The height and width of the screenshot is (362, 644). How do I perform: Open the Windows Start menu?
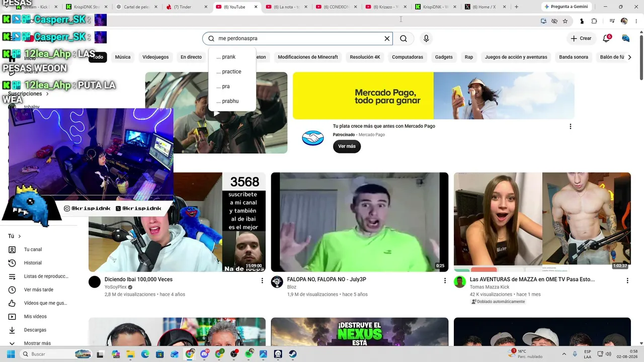pos(11,354)
